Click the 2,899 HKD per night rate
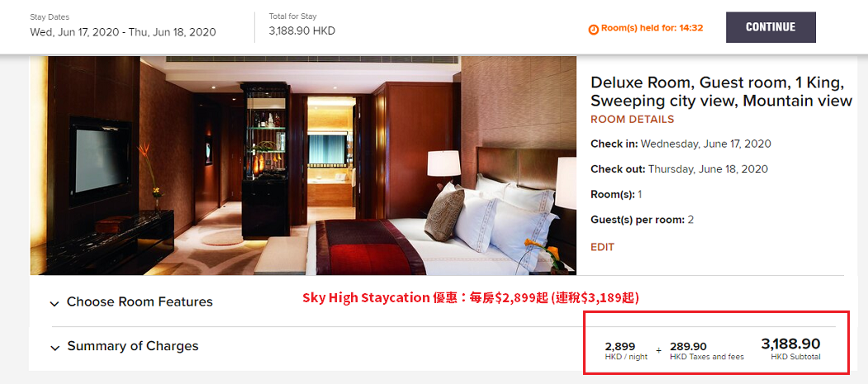This screenshot has width=868, height=384. [x=626, y=351]
